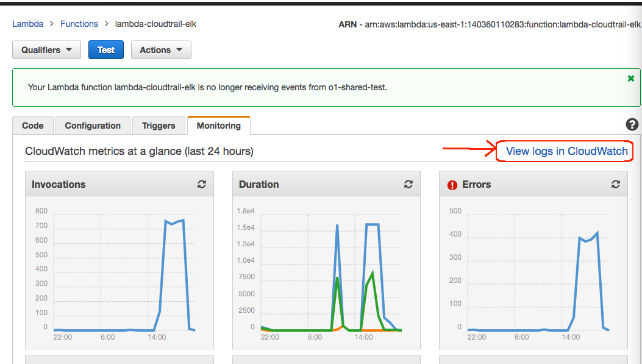
Task: Open the Qualifiers dropdown
Action: [46, 50]
